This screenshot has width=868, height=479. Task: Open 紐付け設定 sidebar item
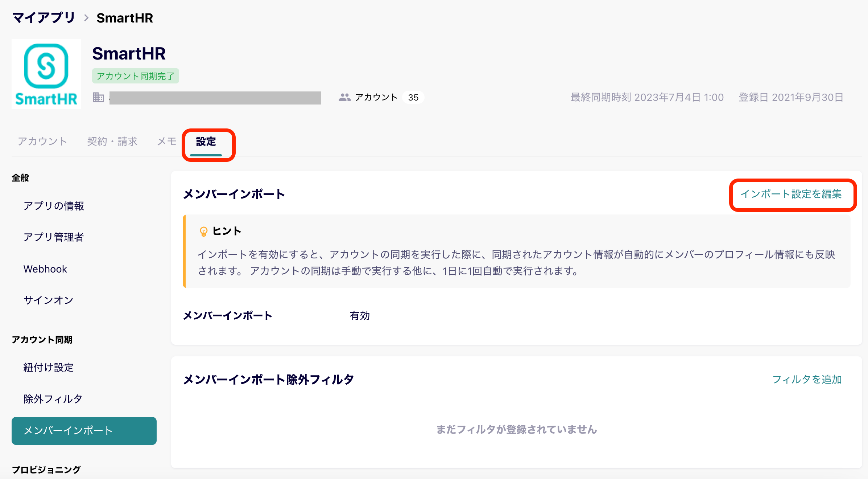[49, 367]
